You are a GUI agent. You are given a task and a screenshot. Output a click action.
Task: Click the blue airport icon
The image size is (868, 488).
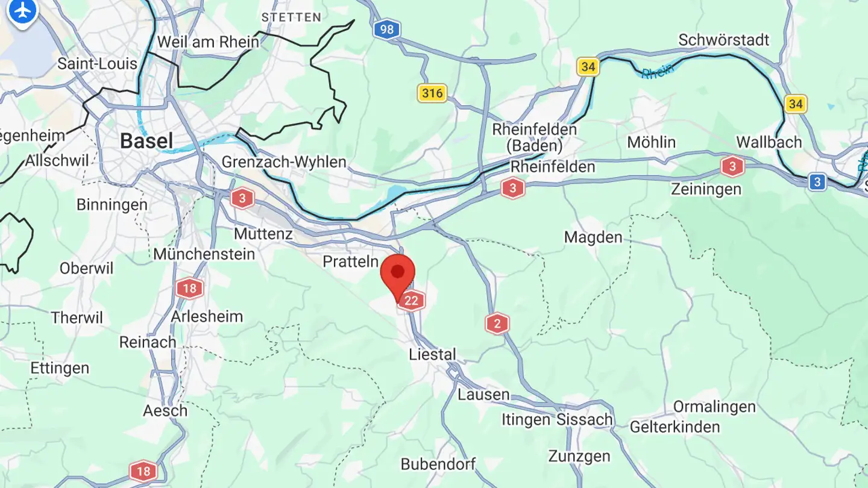[23, 11]
